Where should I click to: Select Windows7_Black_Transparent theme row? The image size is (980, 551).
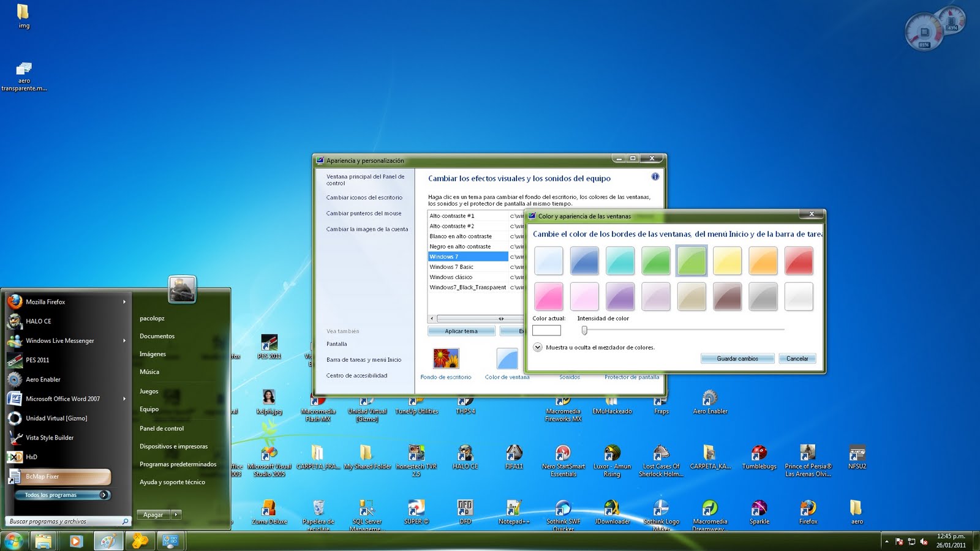[475, 287]
